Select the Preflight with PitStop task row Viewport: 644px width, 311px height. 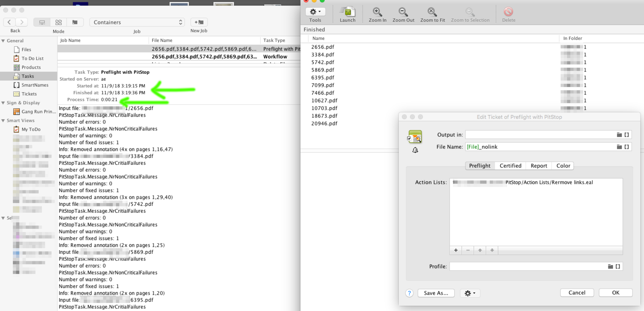(x=179, y=49)
